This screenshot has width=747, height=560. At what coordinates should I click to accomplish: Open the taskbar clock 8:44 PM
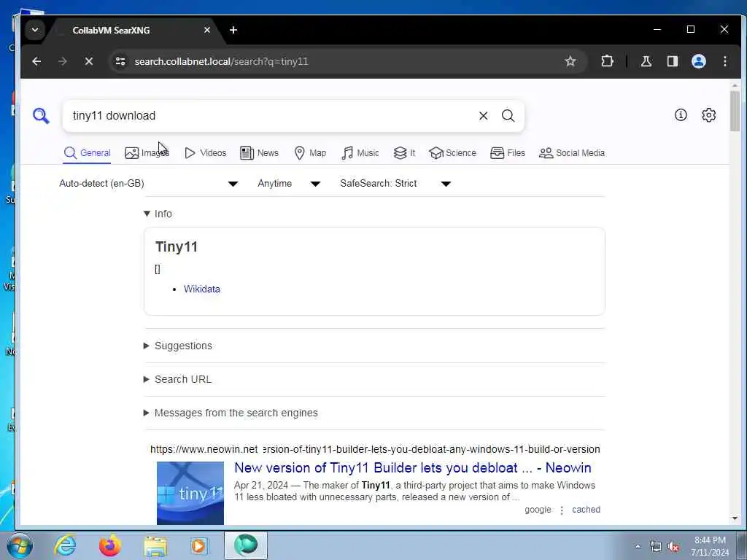point(710,545)
